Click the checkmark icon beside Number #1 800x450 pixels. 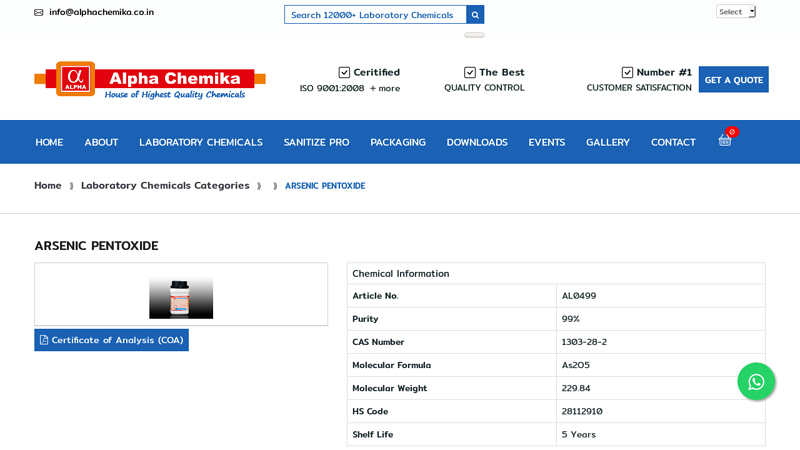tap(627, 72)
